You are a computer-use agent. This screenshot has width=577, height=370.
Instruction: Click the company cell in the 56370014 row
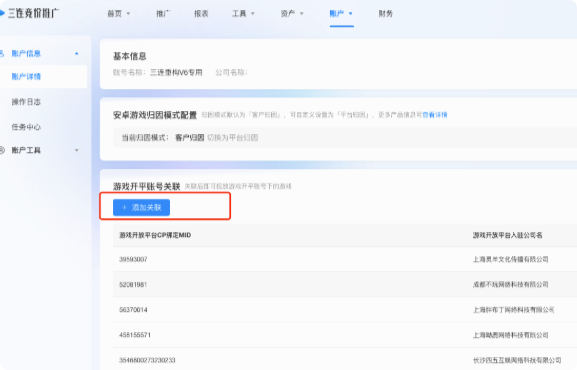pyautogui.click(x=513, y=310)
